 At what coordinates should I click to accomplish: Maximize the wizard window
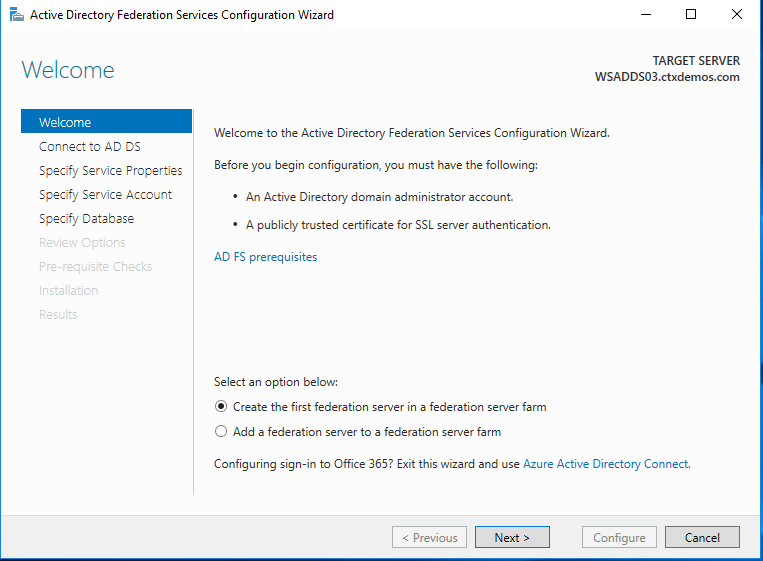coord(691,15)
